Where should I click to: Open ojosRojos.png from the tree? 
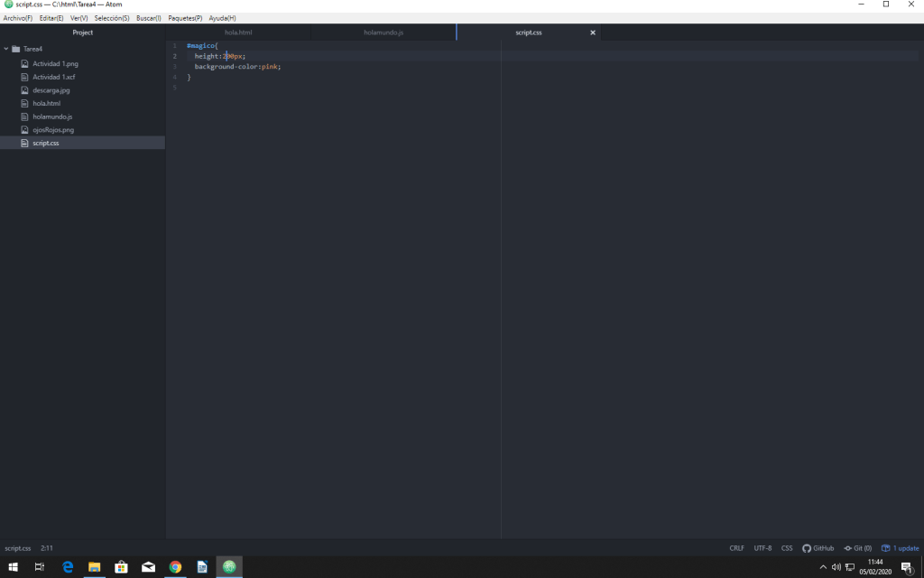(53, 130)
